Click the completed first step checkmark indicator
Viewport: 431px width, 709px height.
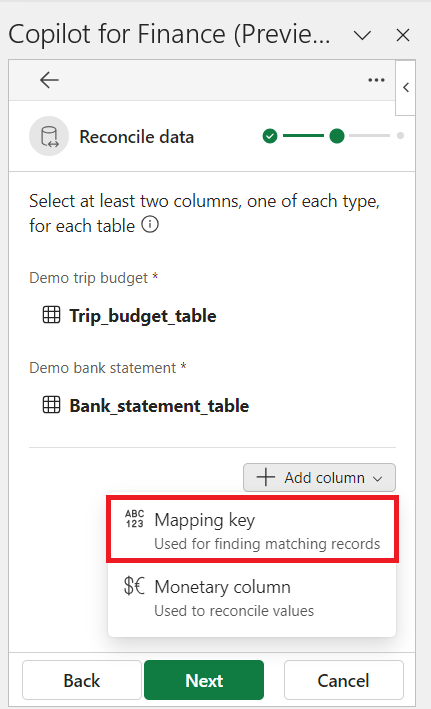click(x=270, y=136)
